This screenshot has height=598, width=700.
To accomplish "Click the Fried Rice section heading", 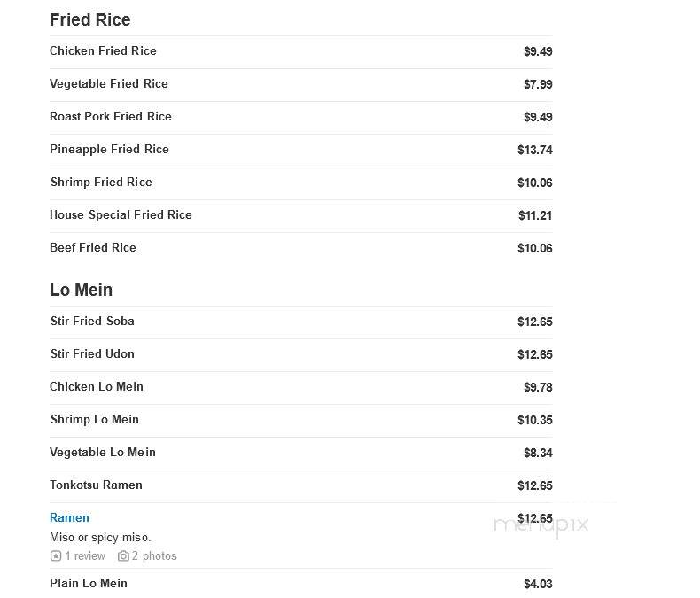I will pos(90,20).
